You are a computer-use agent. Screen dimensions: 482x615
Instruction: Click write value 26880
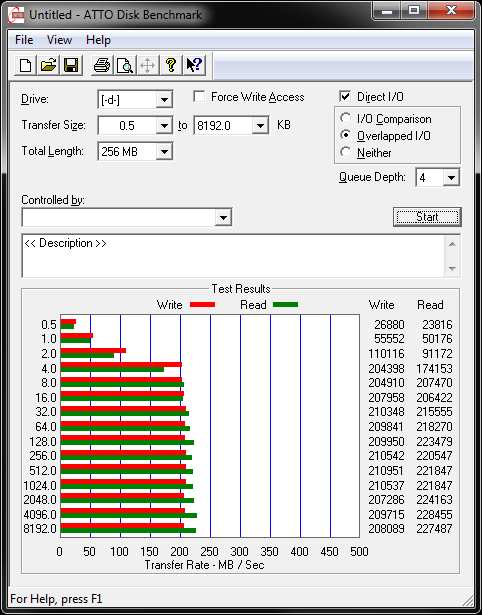tap(387, 325)
